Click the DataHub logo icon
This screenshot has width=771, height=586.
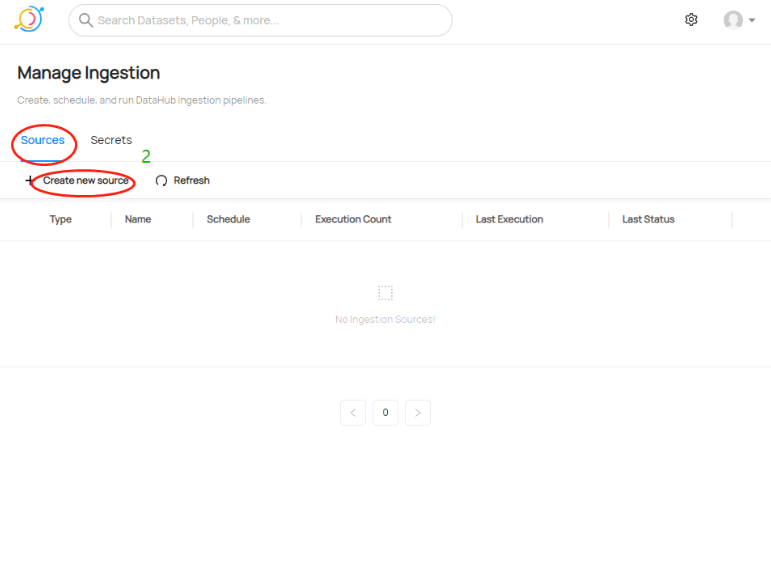29,19
